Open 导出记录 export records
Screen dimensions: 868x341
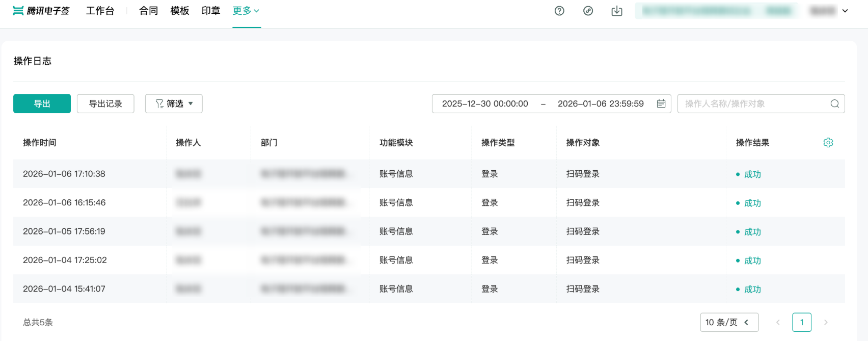[105, 103]
